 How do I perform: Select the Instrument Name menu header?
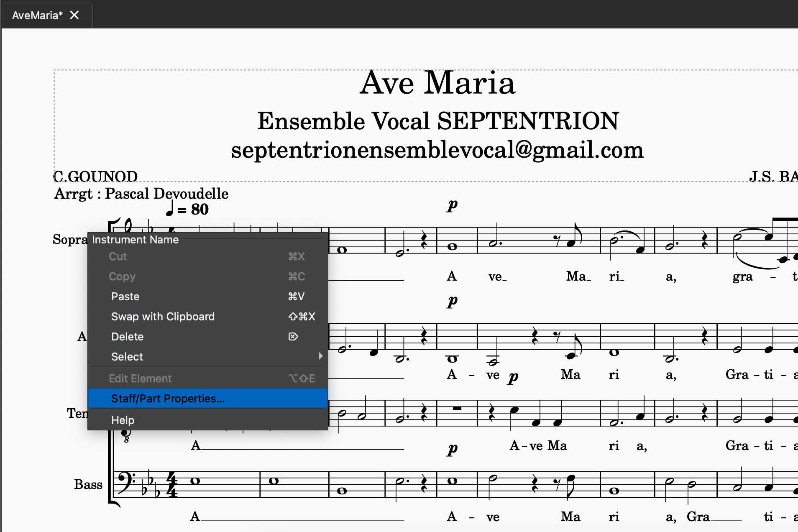(135, 240)
